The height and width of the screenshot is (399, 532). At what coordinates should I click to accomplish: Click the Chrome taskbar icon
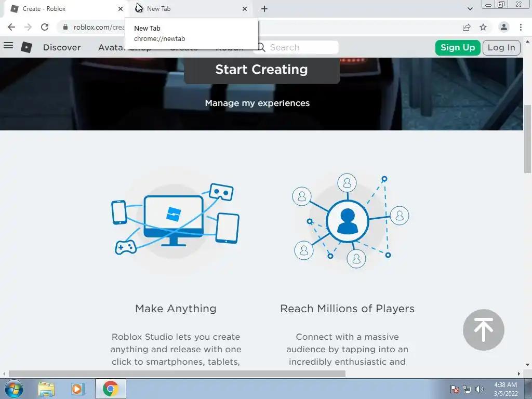[110, 389]
